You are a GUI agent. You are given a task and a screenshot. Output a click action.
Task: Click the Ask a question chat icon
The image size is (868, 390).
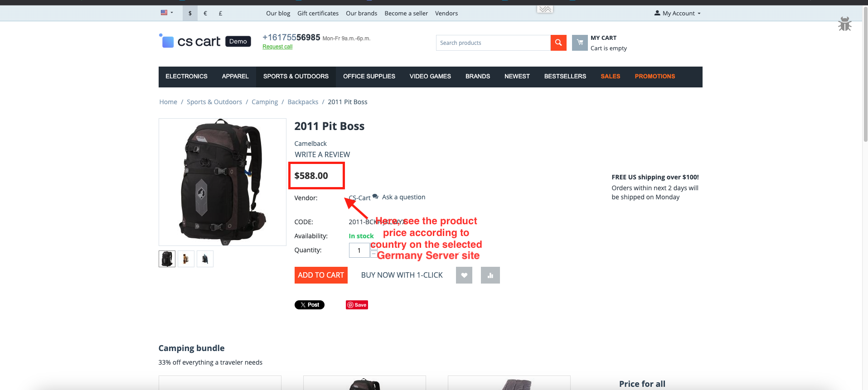pos(375,197)
